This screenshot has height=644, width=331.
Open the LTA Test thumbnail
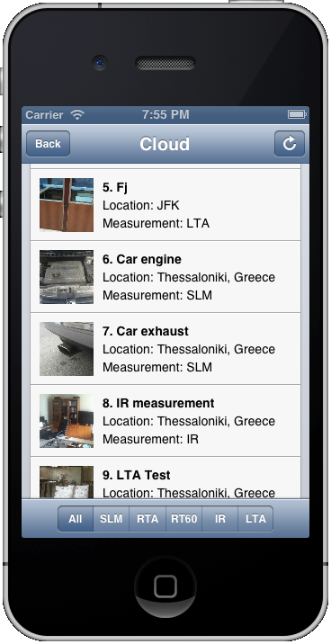point(67,482)
